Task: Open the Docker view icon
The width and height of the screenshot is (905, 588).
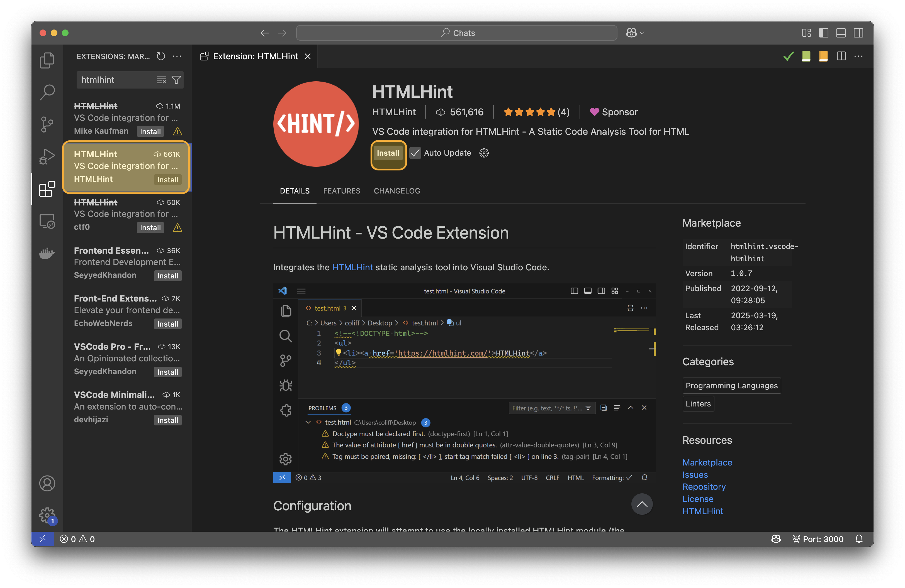Action: pyautogui.click(x=47, y=253)
